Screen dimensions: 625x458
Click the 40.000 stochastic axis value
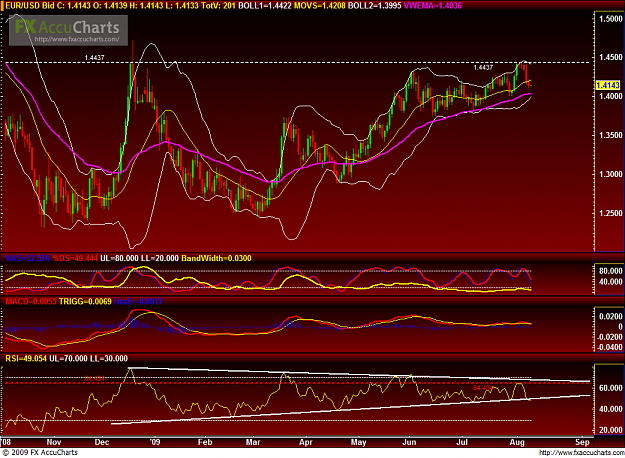tap(611, 282)
